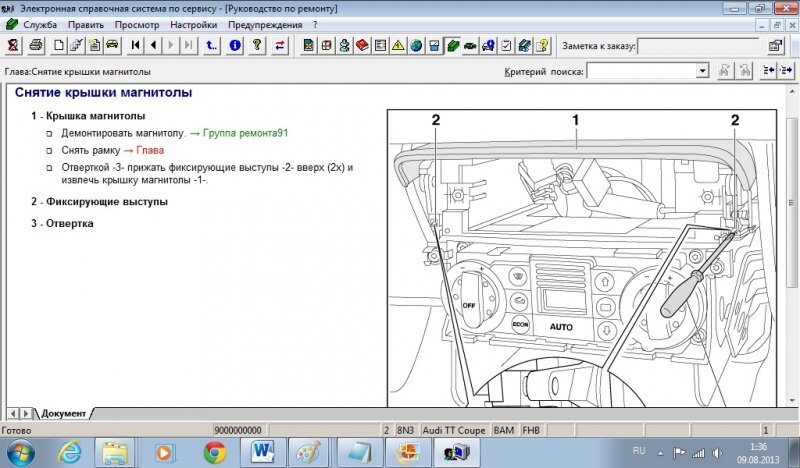Go to previous page with left arrow
Image resolution: width=800 pixels, height=468 pixels.
(153, 45)
